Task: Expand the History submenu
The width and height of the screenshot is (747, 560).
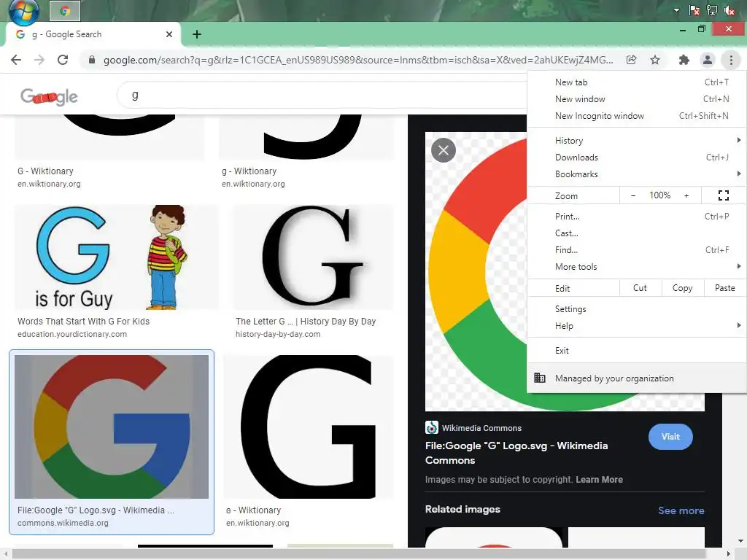Action: 636,141
